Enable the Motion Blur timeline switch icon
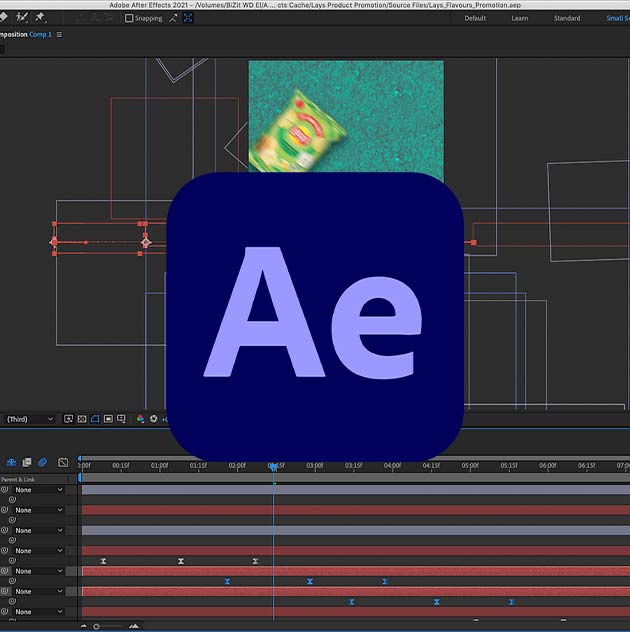Screen dimensions: 630x632 [42, 463]
